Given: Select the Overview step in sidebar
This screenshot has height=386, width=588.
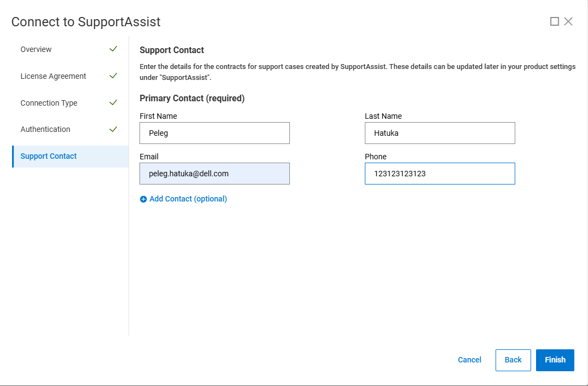Looking at the screenshot, I should tap(36, 49).
